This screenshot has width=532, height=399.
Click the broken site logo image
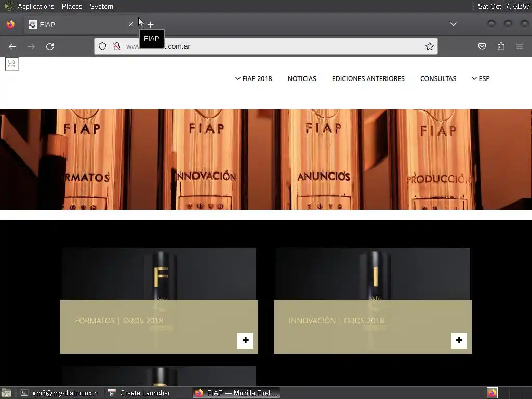12,64
